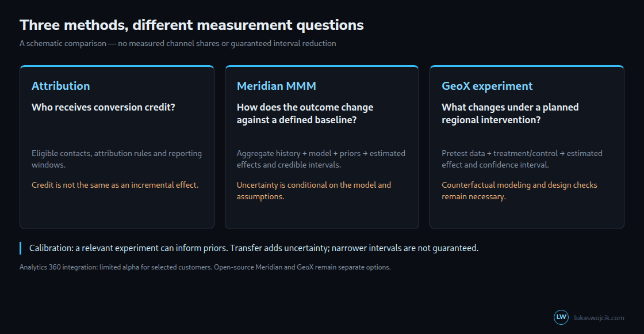Click the orange uncertainty conditional note
Viewport: 644px width, 334px height.
[314, 191]
